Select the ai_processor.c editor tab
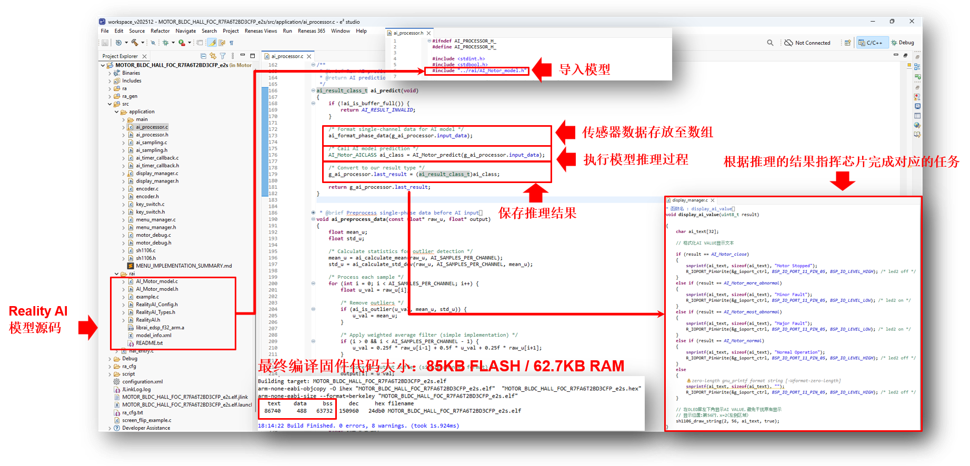Screen dimensions: 970x466 coord(287,56)
